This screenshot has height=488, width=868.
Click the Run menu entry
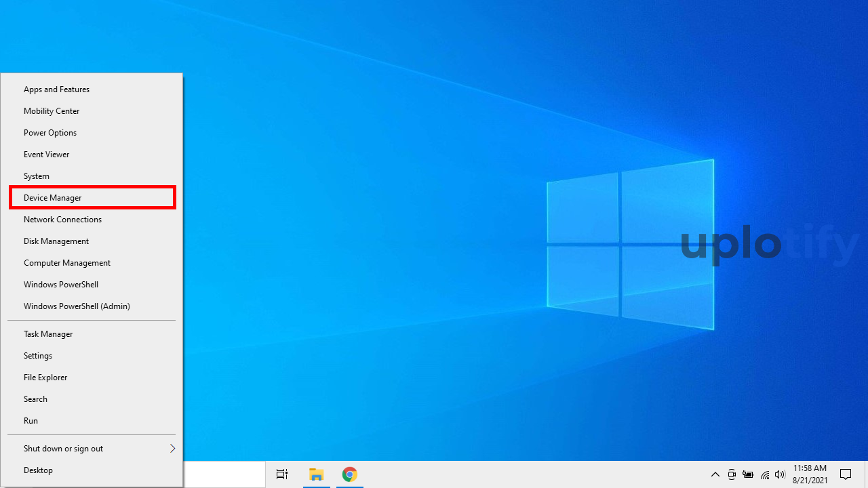pos(31,421)
